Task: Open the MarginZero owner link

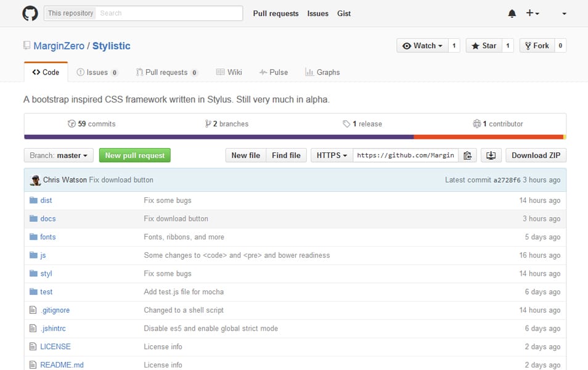Action: tap(59, 46)
